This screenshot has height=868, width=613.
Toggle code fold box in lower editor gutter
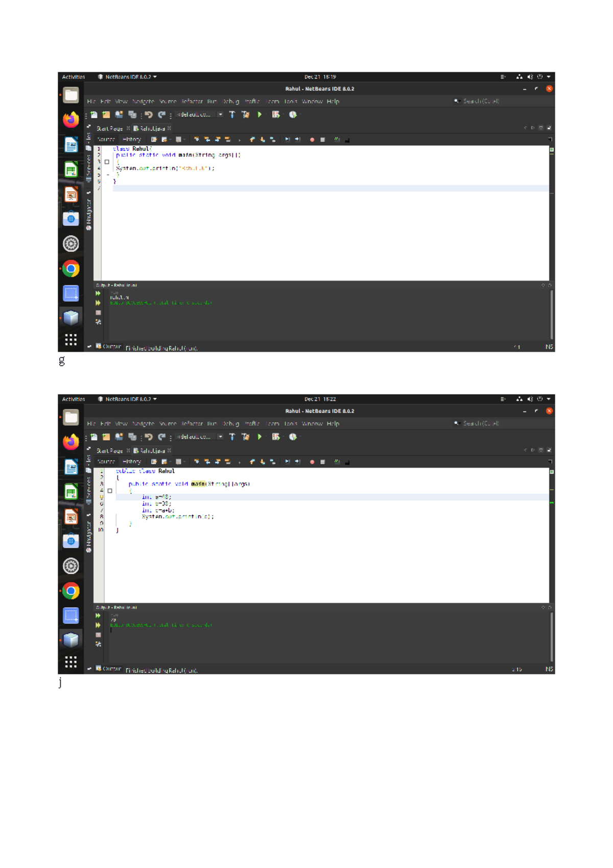click(x=110, y=491)
